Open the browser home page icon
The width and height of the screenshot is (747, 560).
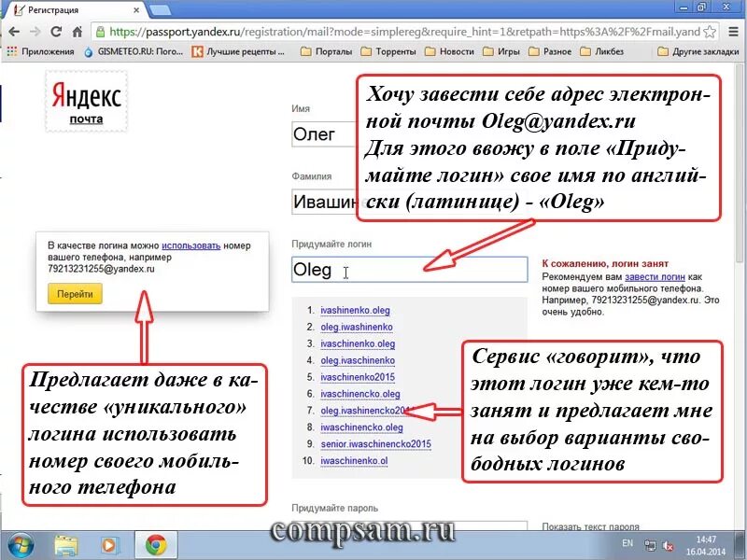click(x=78, y=32)
